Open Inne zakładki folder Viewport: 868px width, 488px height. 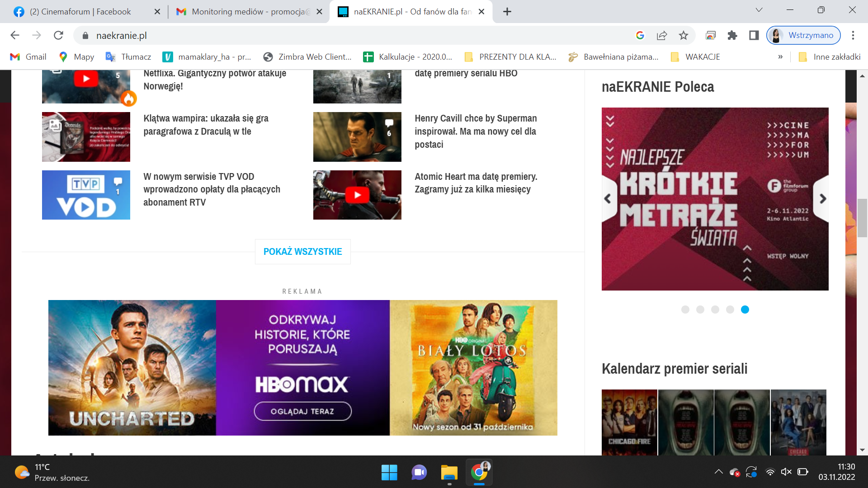point(830,57)
